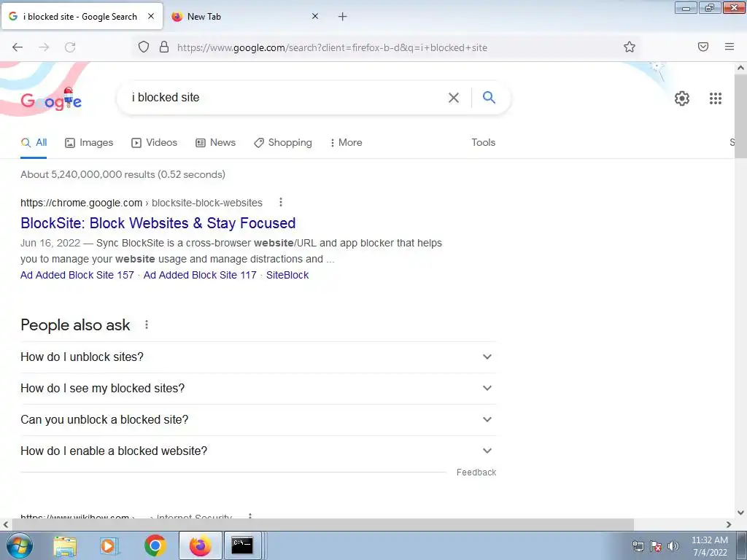The image size is (747, 560).
Task: Open 'BlockSite: Block Websites & Stay Focused' result
Action: (x=158, y=223)
